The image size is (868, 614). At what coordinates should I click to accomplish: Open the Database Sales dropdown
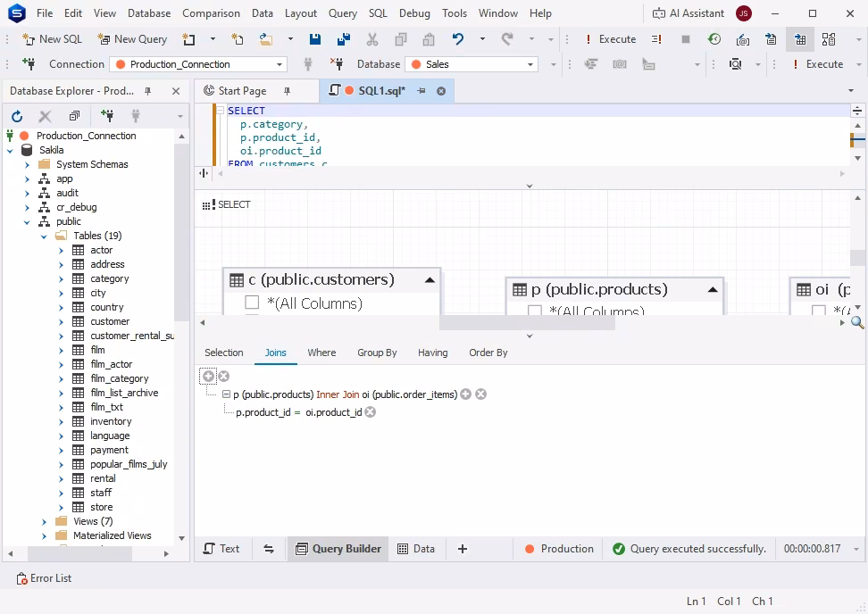pos(530,65)
